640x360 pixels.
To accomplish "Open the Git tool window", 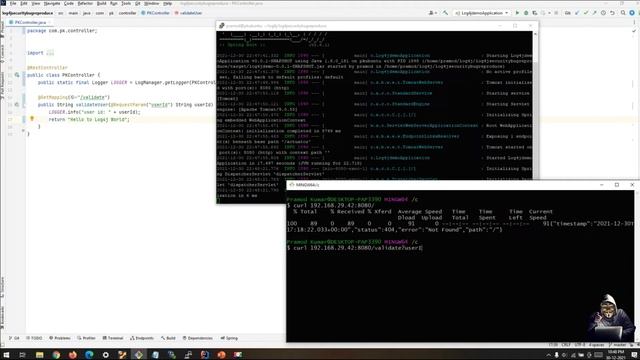I will click(x=14, y=338).
